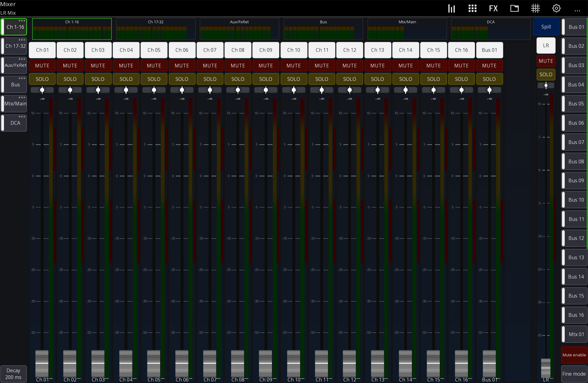Image resolution: width=588 pixels, height=383 pixels.
Task: Open the LR main name button
Action: (546, 45)
